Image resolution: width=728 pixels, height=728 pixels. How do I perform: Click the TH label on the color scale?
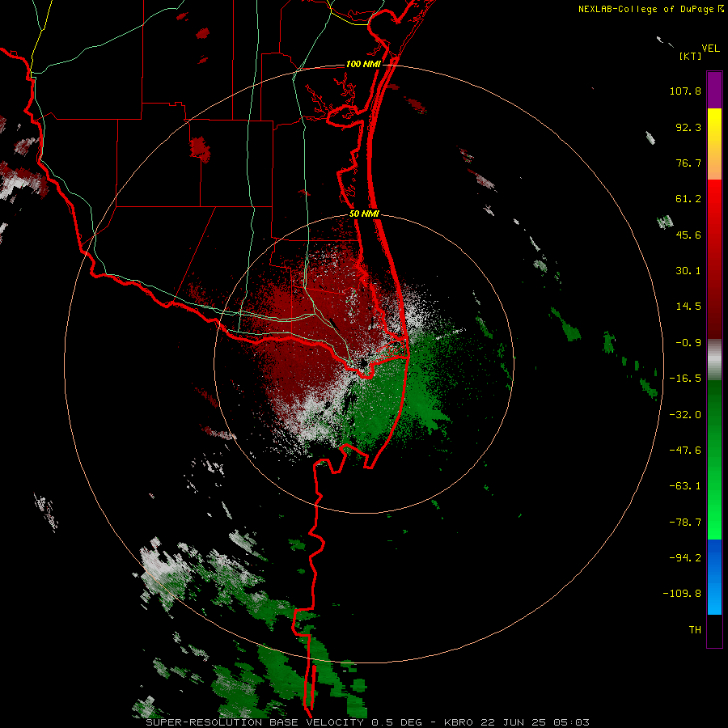tap(695, 630)
